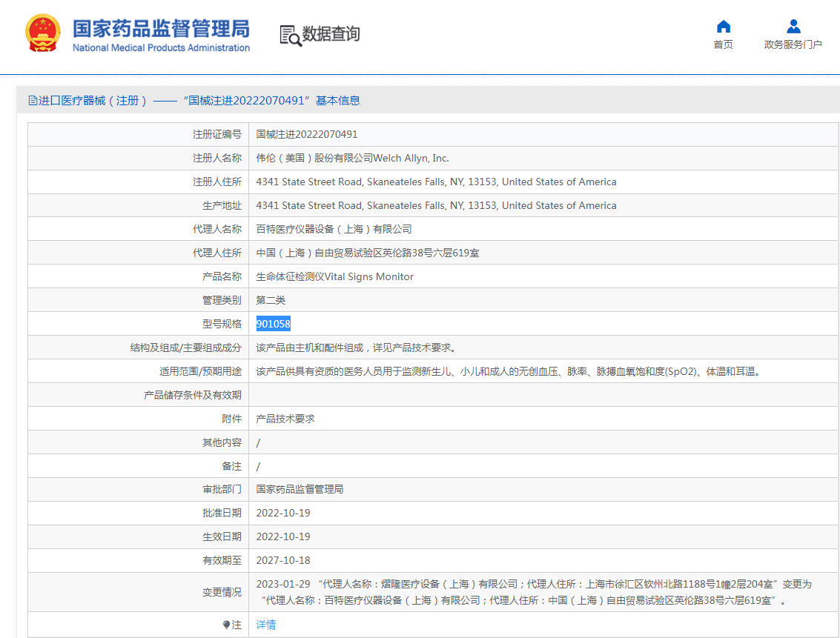The width and height of the screenshot is (840, 638).
Task: Open the 首页 home icon
Action: [723, 26]
